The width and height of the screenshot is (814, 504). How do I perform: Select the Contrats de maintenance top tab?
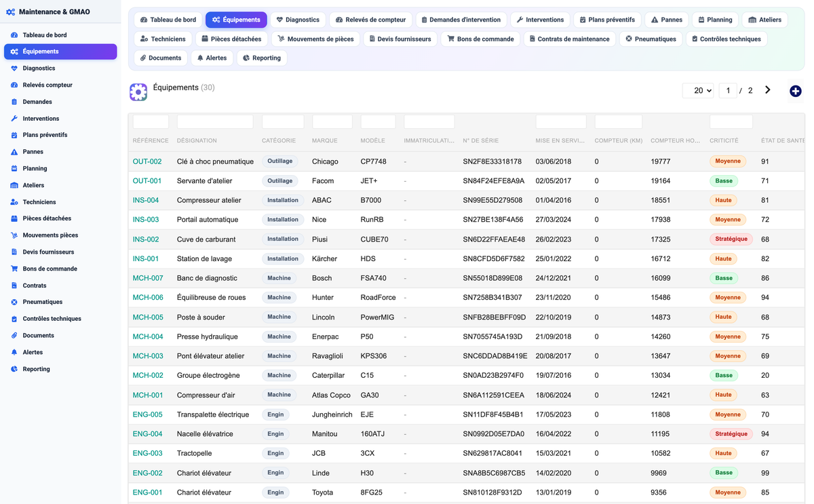(x=570, y=39)
